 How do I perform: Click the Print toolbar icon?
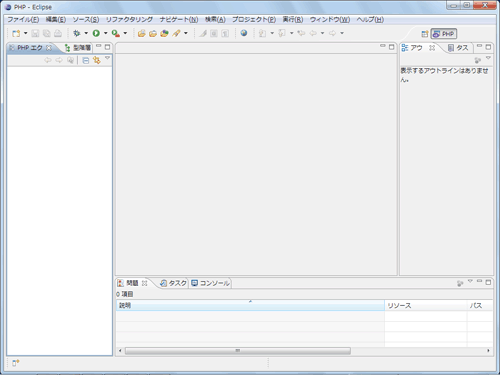click(x=58, y=33)
